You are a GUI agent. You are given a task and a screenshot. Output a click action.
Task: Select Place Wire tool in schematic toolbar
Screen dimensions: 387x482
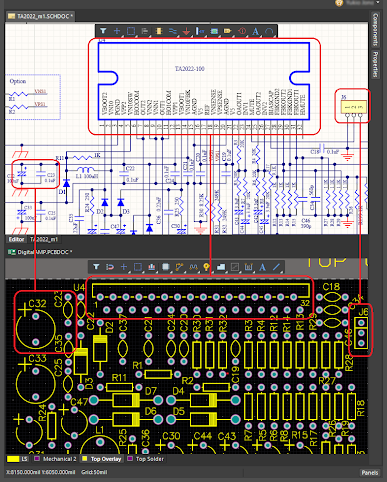173,31
